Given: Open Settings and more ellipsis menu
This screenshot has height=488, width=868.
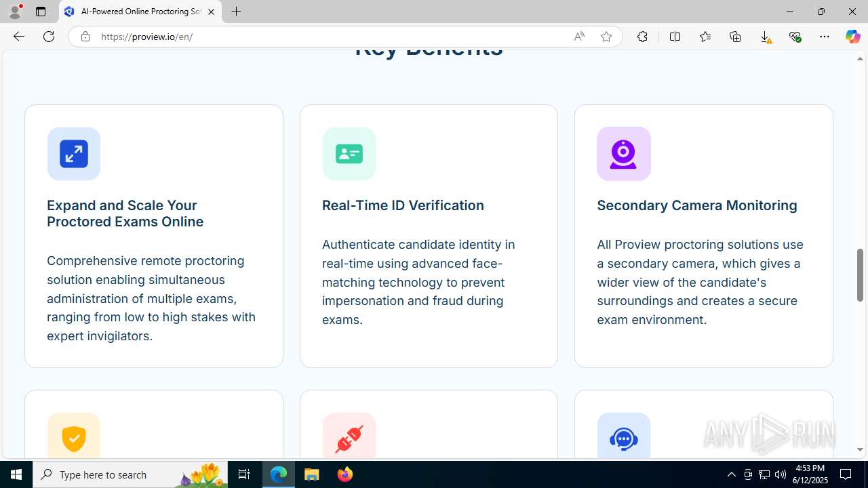Looking at the screenshot, I should [x=825, y=37].
